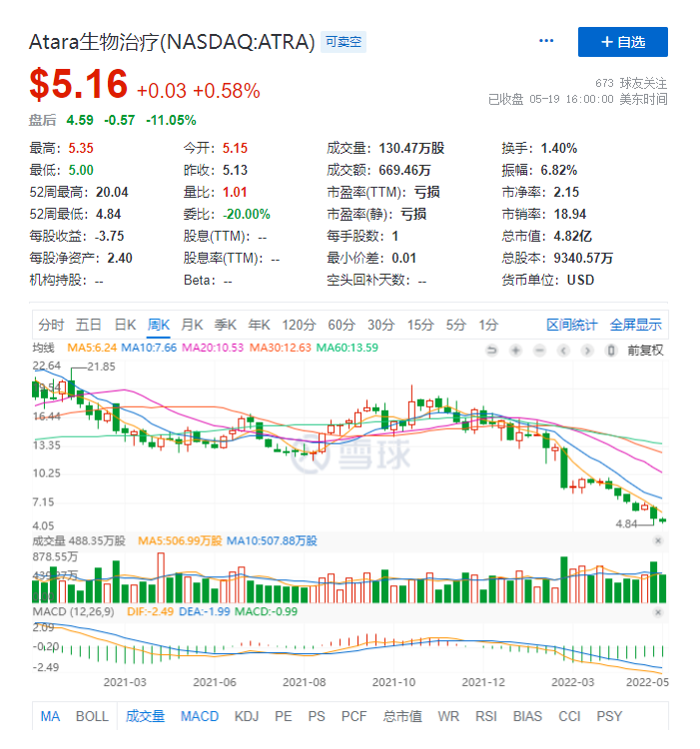Switch to the 30分 chart period
The image size is (700, 749).
pyautogui.click(x=381, y=325)
